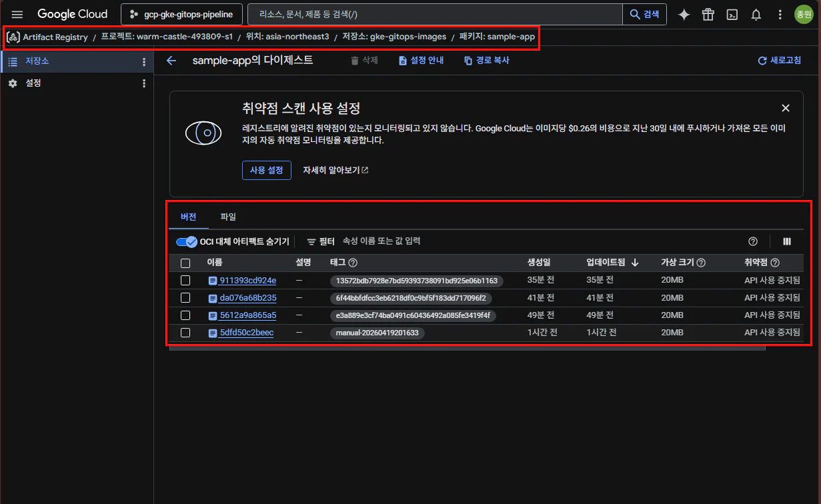Click the 가상 크기 column help icon
The width and height of the screenshot is (821, 504).
(701, 263)
